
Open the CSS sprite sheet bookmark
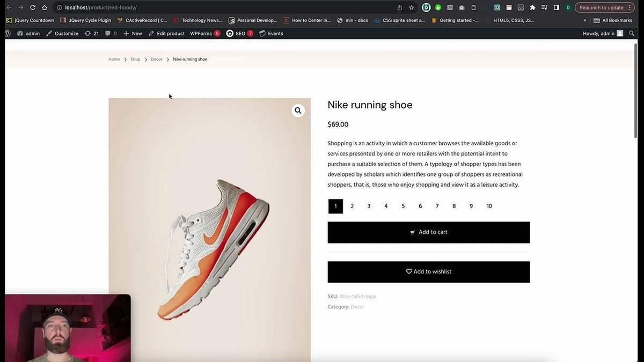(x=399, y=20)
